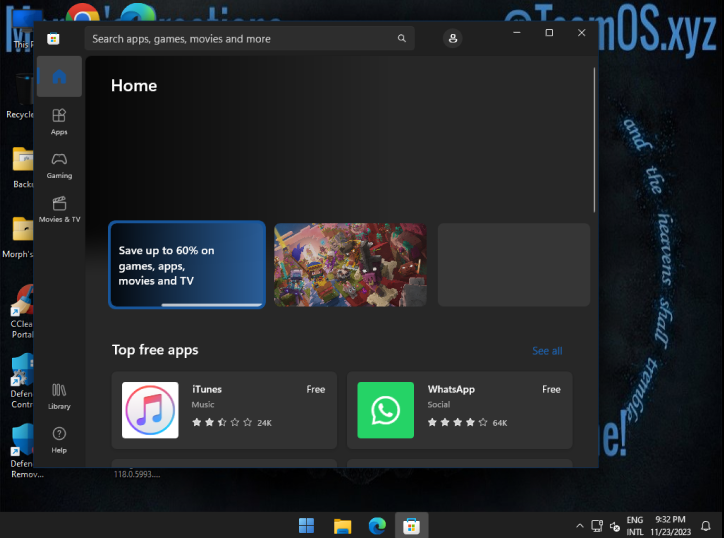Open File Explorer from the taskbar

342,526
